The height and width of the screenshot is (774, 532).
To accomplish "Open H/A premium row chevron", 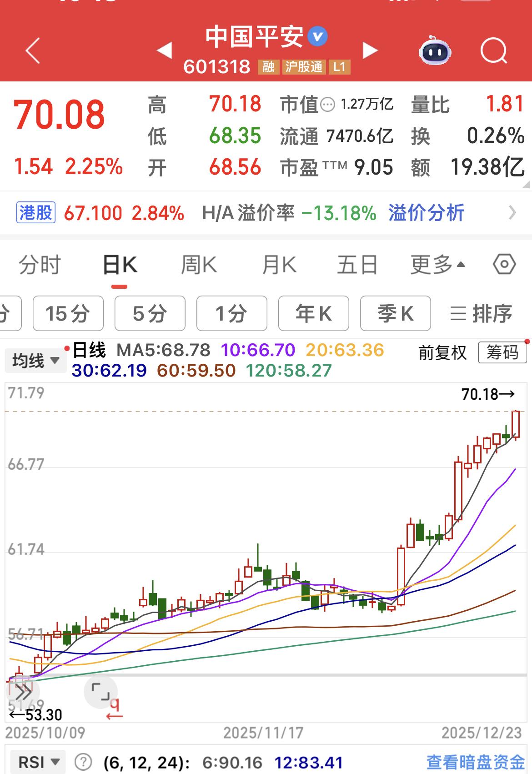I will (x=512, y=212).
